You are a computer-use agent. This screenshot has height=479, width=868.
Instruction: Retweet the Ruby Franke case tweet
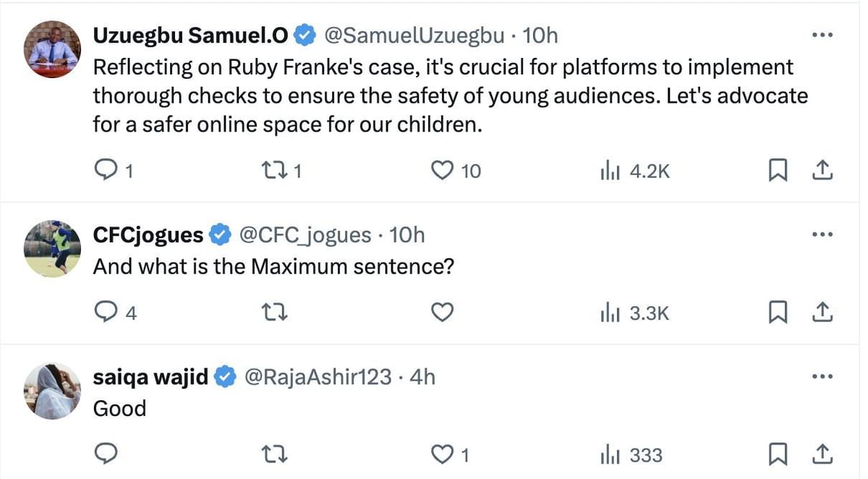(x=274, y=171)
